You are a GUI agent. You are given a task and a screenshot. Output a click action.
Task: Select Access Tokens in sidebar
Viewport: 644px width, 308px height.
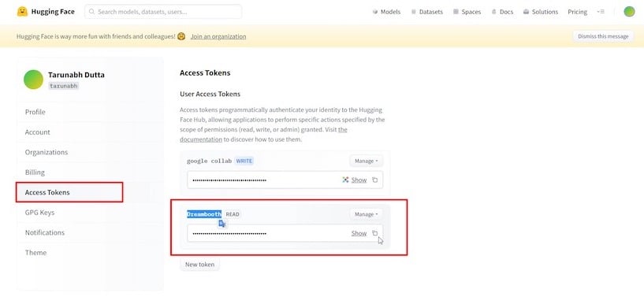tap(47, 192)
